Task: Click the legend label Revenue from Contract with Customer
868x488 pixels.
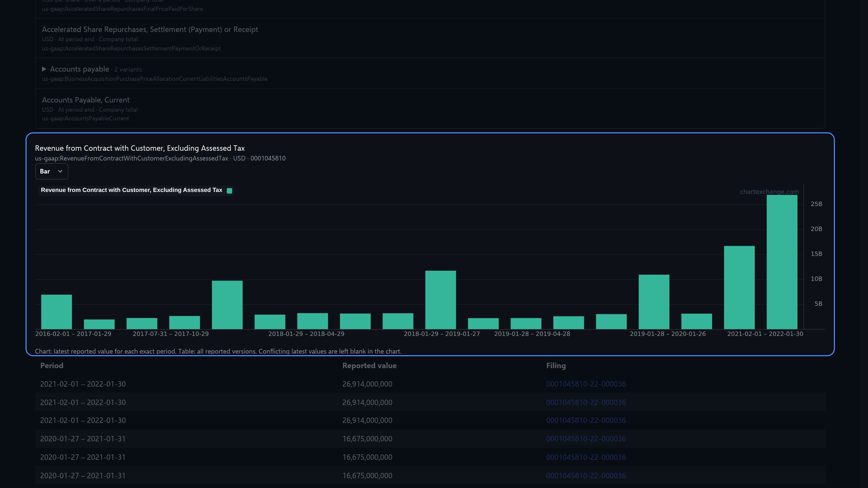Action: point(131,190)
